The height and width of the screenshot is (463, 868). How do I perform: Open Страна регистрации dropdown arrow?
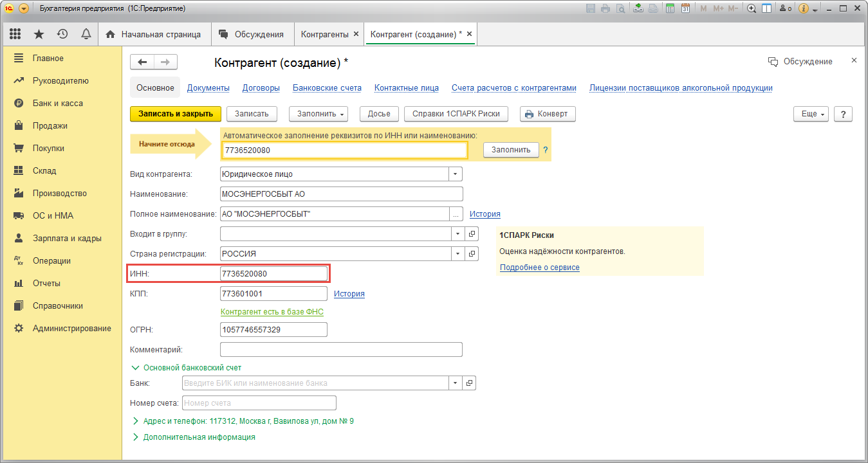[457, 254]
